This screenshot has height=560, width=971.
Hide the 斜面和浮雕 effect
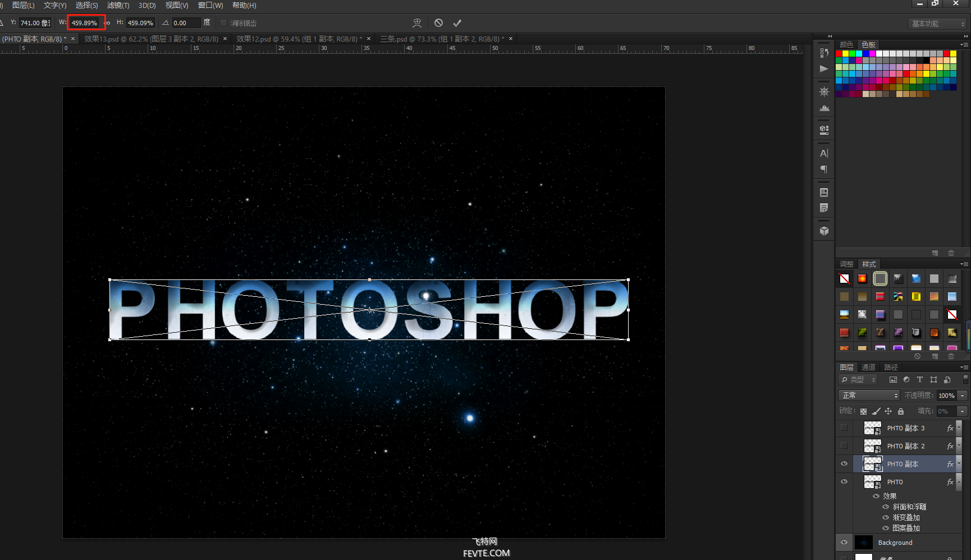pyautogui.click(x=886, y=507)
